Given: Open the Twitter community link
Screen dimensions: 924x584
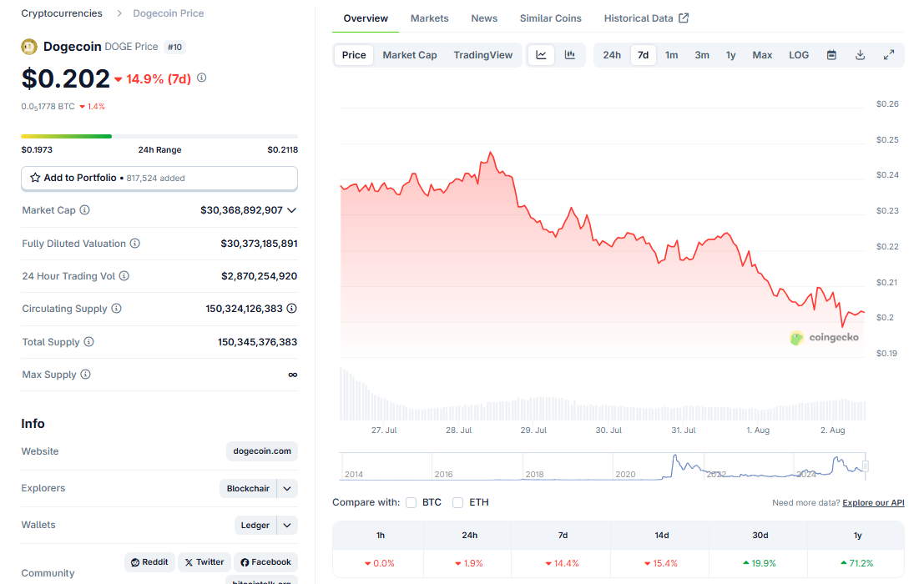Looking at the screenshot, I should pos(204,562).
